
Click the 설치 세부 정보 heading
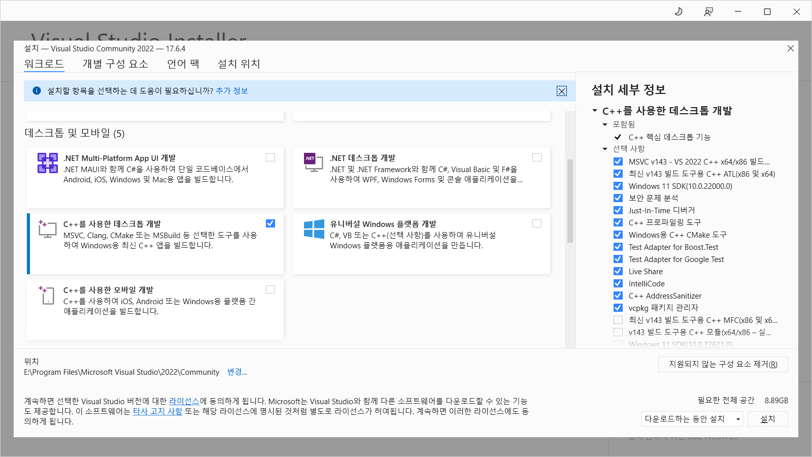click(x=629, y=90)
